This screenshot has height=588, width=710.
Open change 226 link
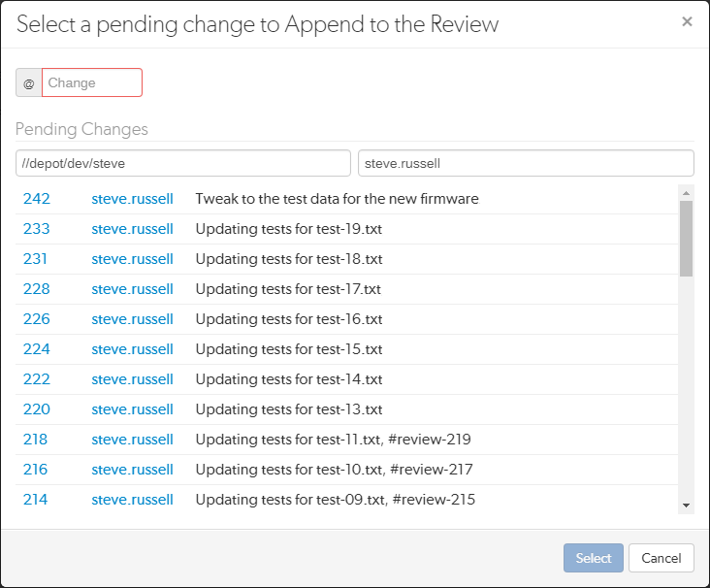(x=37, y=319)
